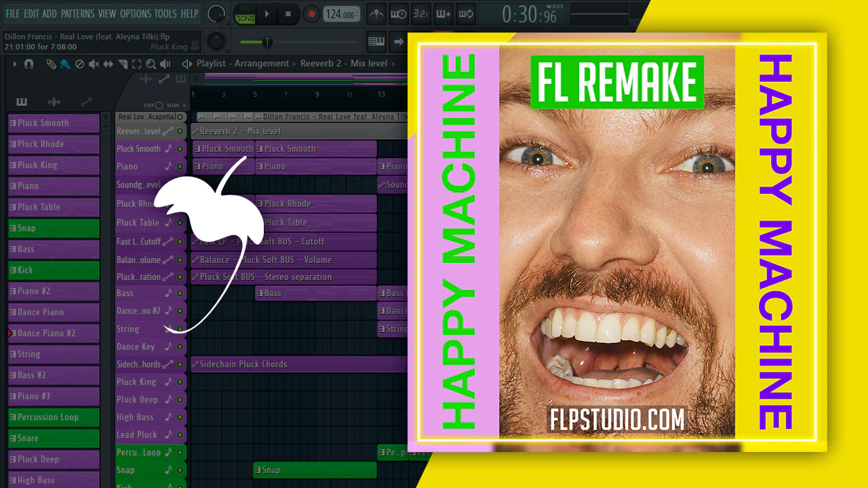The height and width of the screenshot is (488, 868).
Task: Open the HELP menu
Action: 189,14
